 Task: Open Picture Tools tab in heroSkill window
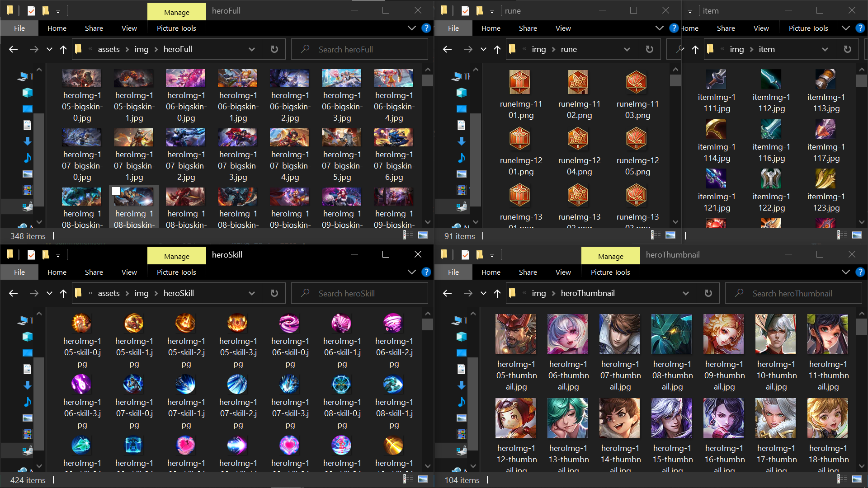tap(176, 272)
